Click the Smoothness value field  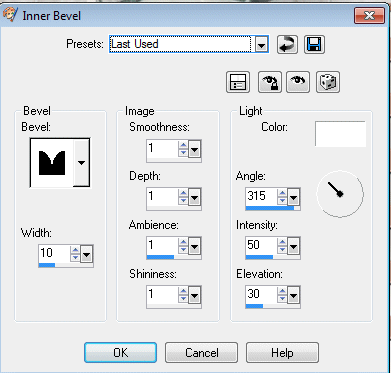tap(162, 149)
